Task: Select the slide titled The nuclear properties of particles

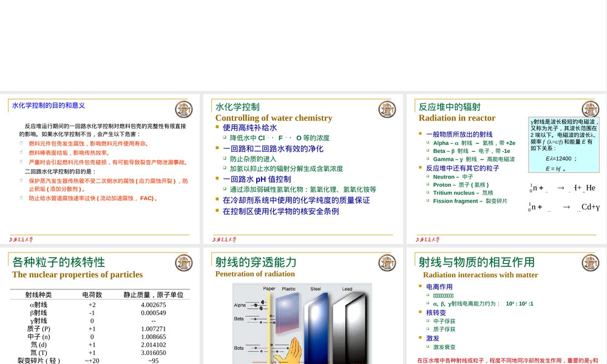Action: pyautogui.click(x=100, y=306)
